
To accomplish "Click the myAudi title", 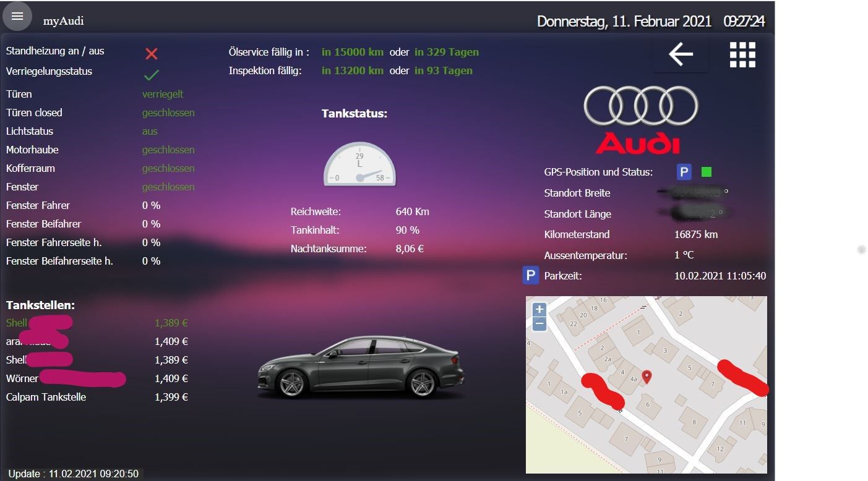I will tap(63, 20).
